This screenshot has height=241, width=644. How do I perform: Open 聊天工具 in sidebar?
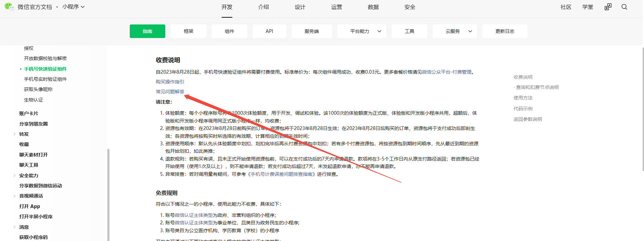click(29, 165)
